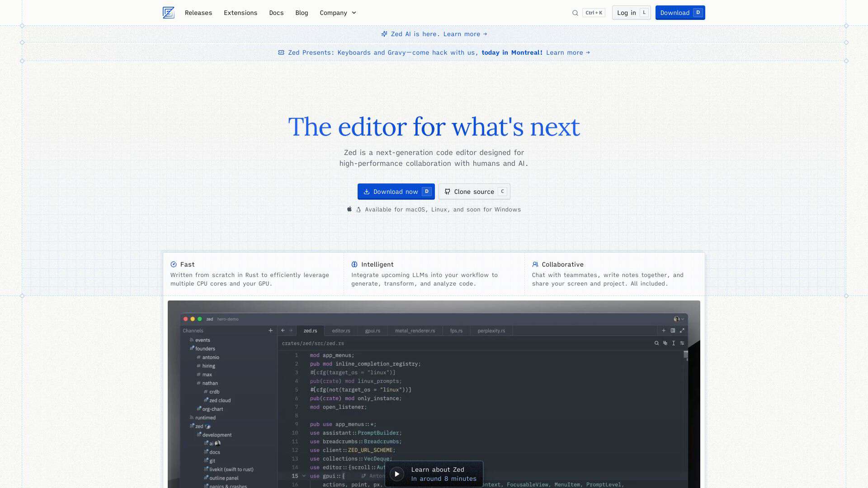Switch to the gpui.rs tab

point(373,331)
